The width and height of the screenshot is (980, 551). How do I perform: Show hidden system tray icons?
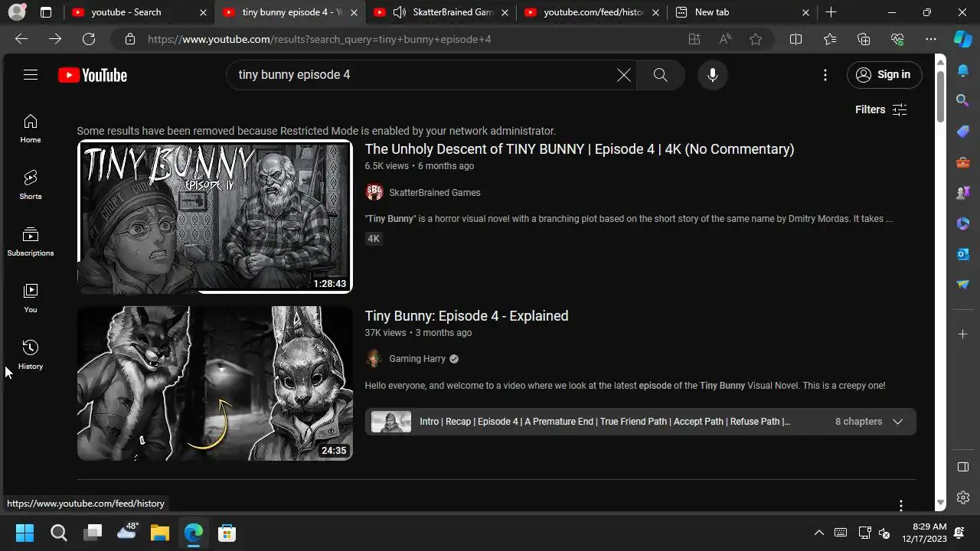[x=819, y=533]
